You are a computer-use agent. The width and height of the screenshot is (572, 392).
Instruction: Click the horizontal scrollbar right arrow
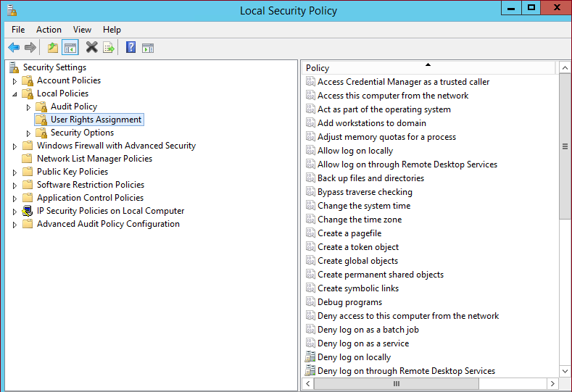(x=552, y=383)
